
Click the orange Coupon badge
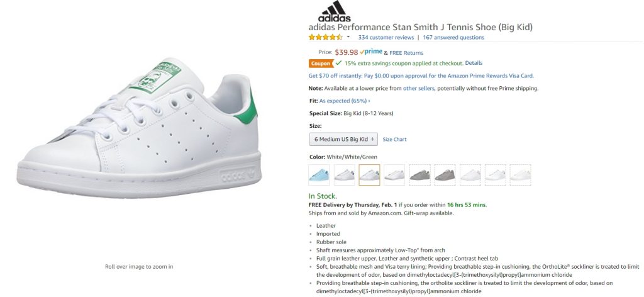[321, 63]
